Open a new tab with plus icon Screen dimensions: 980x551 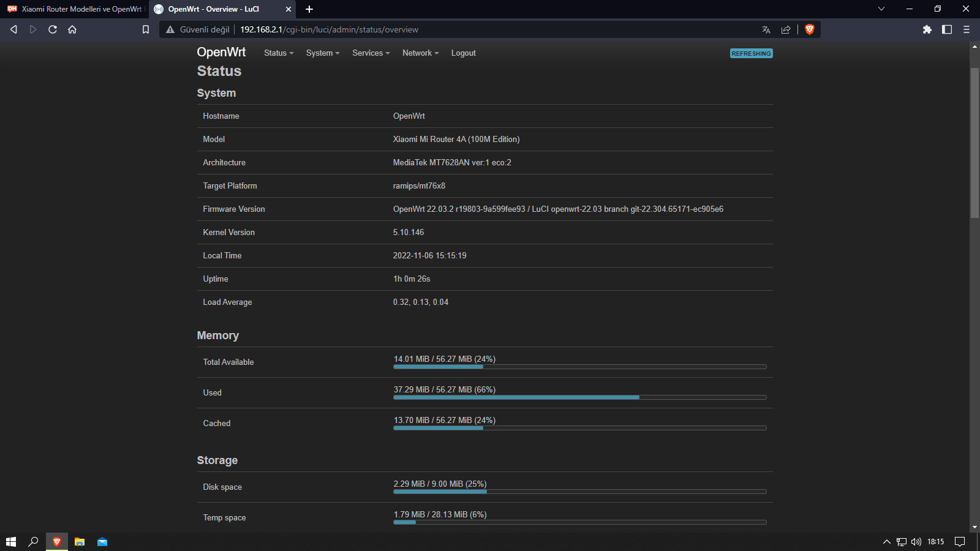pos(309,9)
